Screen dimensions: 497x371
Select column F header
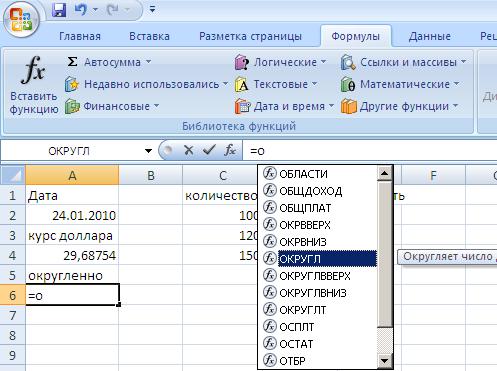(433, 175)
